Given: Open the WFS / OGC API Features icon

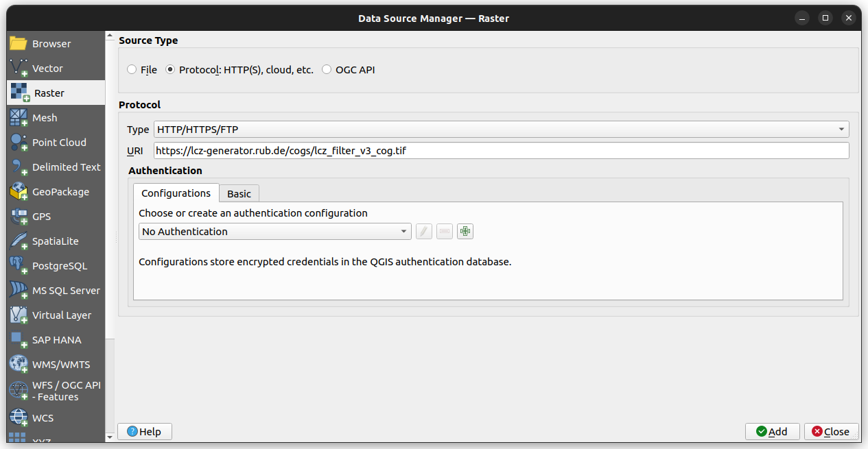Looking at the screenshot, I should [x=19, y=391].
